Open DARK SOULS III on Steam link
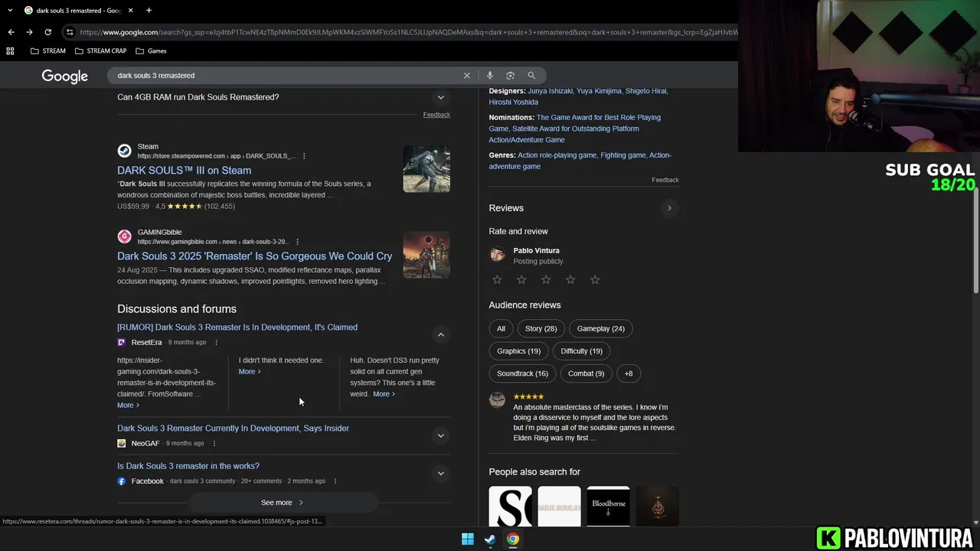The image size is (980, 551). point(184,171)
